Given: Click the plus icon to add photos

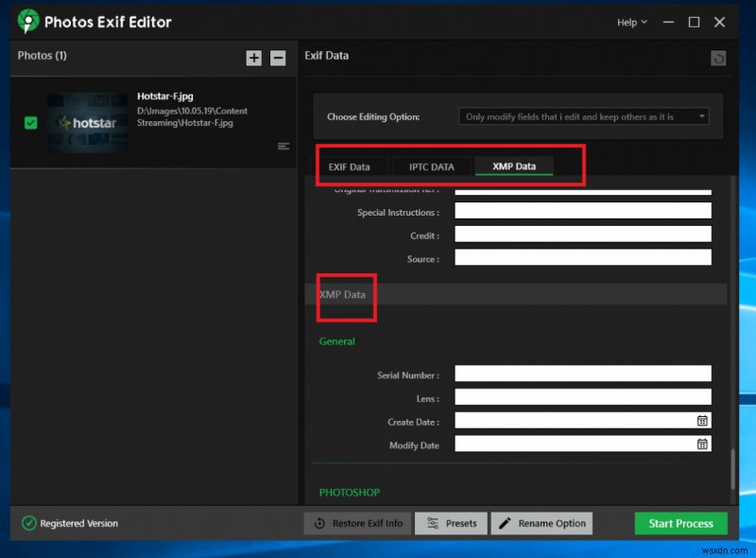Looking at the screenshot, I should [x=253, y=58].
